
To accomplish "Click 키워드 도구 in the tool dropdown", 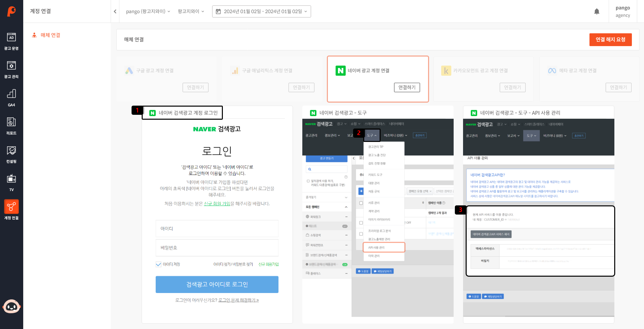I will point(375,175).
